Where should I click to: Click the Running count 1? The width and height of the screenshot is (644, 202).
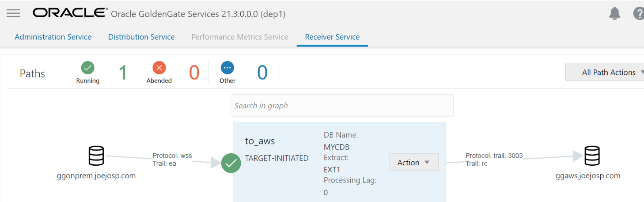click(123, 73)
